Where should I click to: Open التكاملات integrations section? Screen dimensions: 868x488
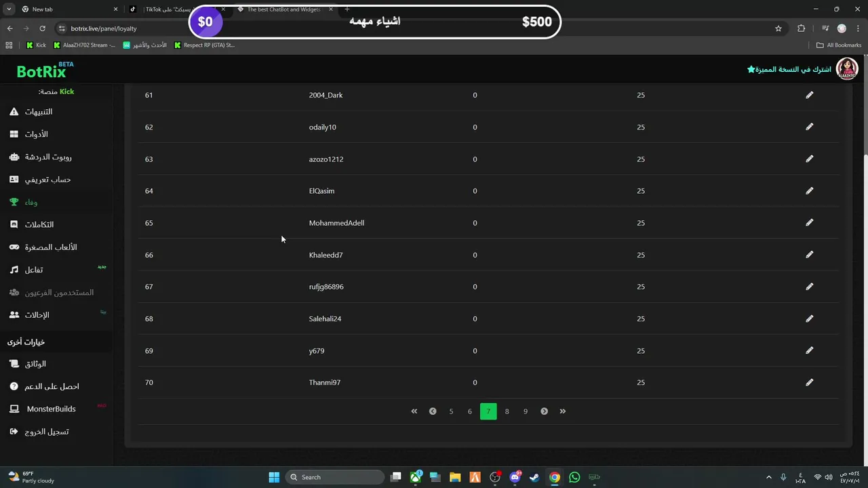(31, 224)
